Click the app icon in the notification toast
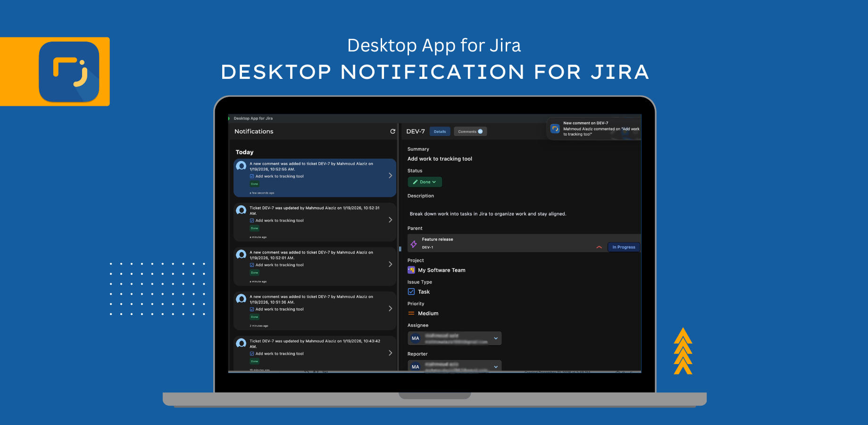This screenshot has height=425, width=868. click(x=555, y=128)
